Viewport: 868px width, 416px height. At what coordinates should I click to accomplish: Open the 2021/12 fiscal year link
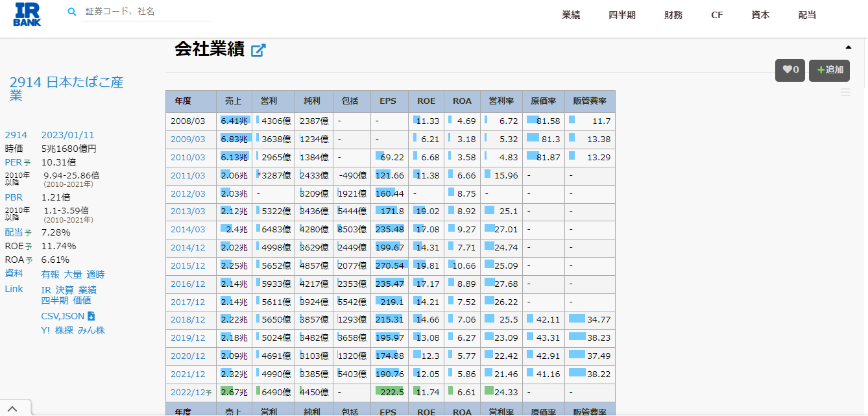click(x=188, y=374)
